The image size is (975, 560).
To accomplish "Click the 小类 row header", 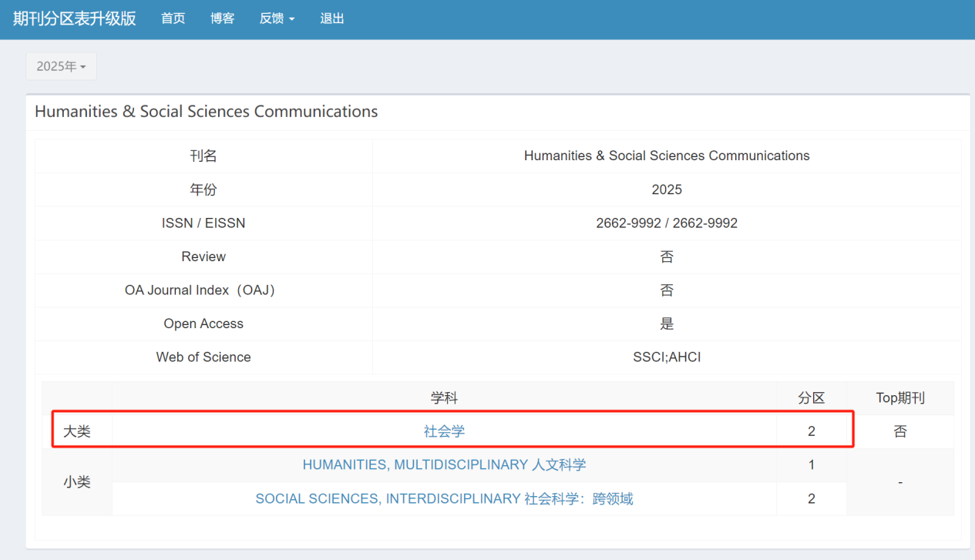I will coord(77,482).
